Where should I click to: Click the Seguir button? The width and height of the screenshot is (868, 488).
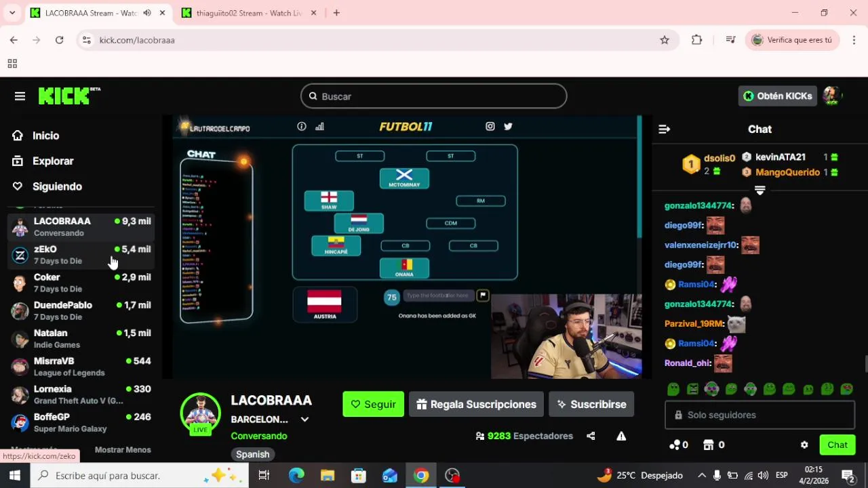click(x=373, y=405)
